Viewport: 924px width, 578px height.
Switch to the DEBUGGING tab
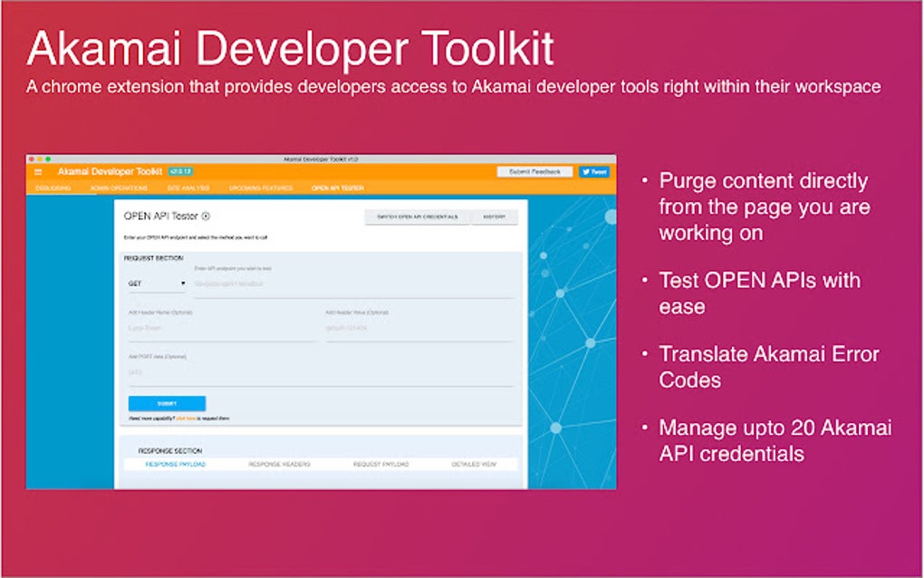click(53, 189)
